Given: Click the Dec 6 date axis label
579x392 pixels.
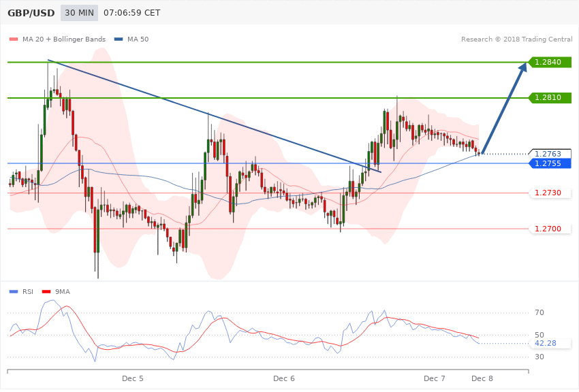Looking at the screenshot, I should [284, 378].
